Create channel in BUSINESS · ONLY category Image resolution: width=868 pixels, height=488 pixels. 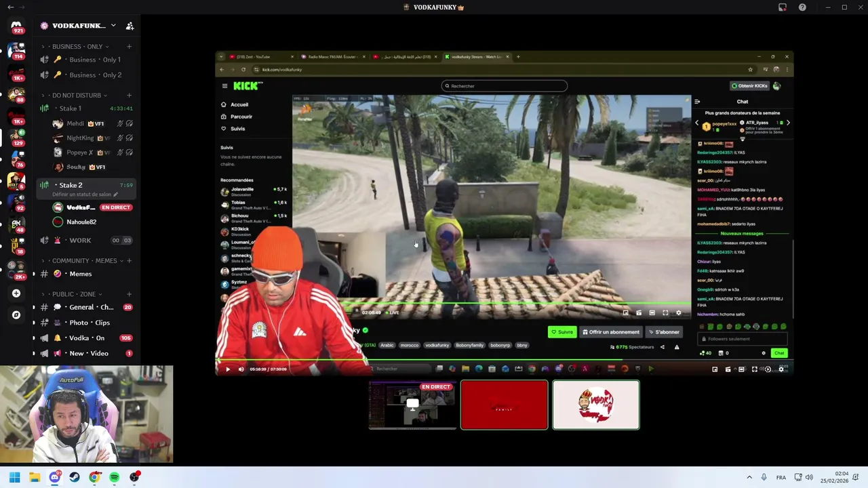(129, 47)
